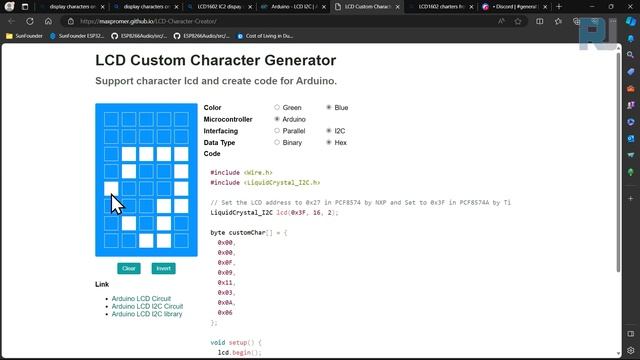Viewport: 640px width, 360px height.
Task: Open the sidebar Microsoft 365 icon
Action: 631,122
